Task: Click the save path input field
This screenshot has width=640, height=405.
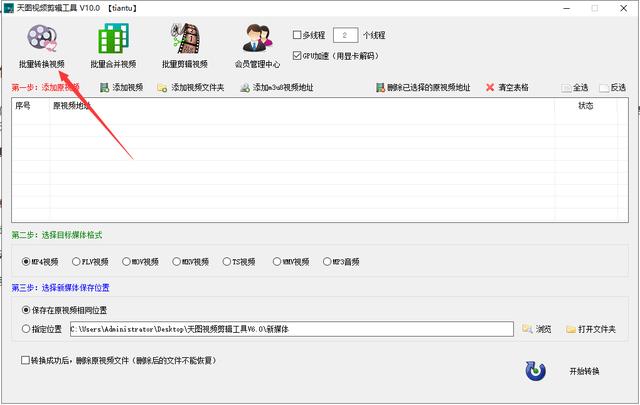Action: pyautogui.click(x=291, y=329)
